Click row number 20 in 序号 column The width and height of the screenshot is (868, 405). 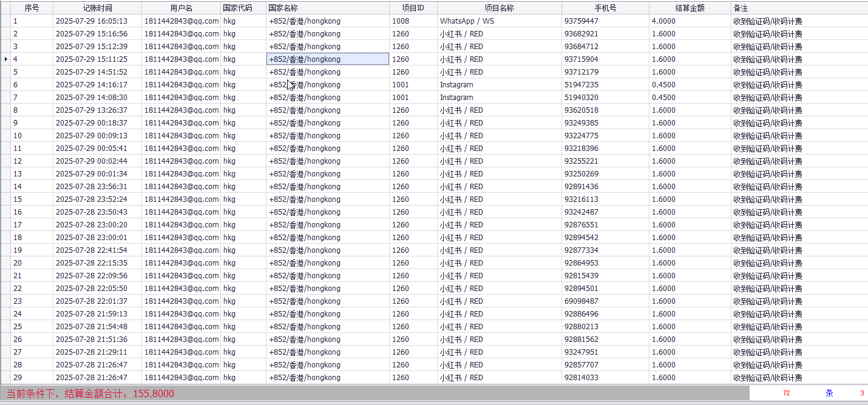coord(32,263)
